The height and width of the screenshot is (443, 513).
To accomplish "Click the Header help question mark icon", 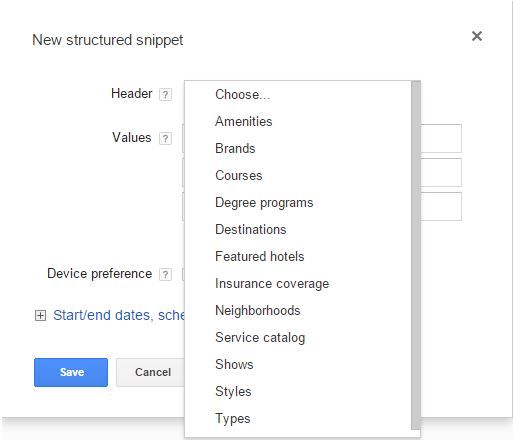I will coord(165,95).
